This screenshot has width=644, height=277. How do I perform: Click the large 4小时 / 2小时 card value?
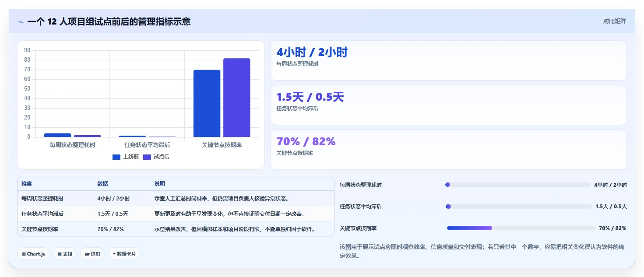(x=312, y=53)
